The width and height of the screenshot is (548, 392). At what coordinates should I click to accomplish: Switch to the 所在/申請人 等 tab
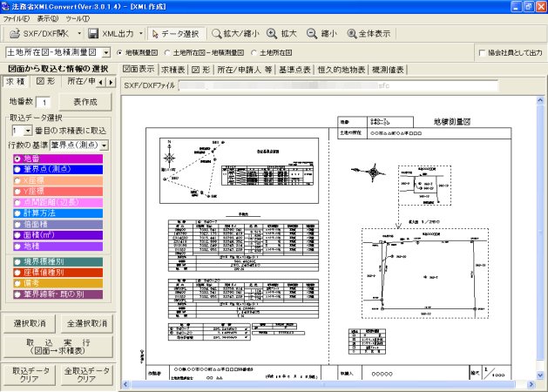[245, 70]
